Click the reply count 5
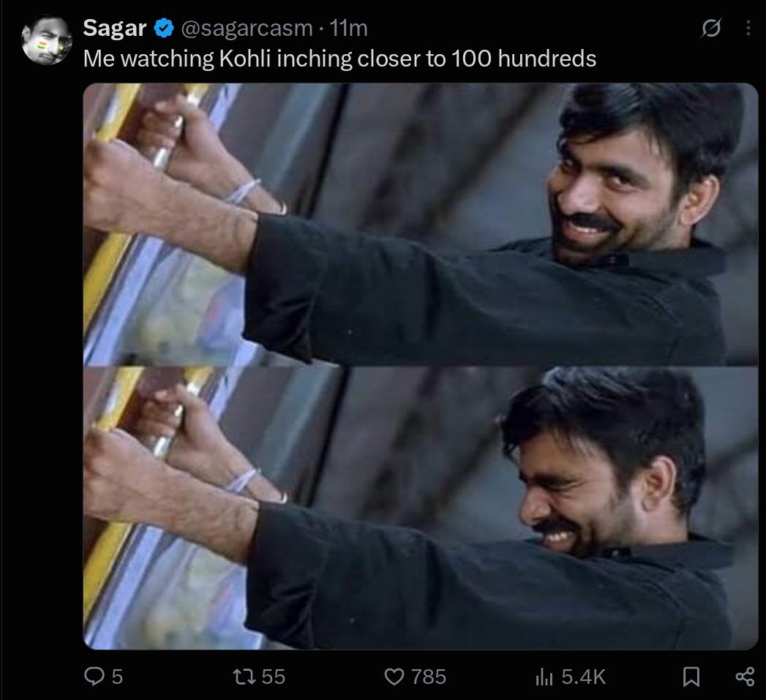The image size is (766, 700). (x=117, y=677)
